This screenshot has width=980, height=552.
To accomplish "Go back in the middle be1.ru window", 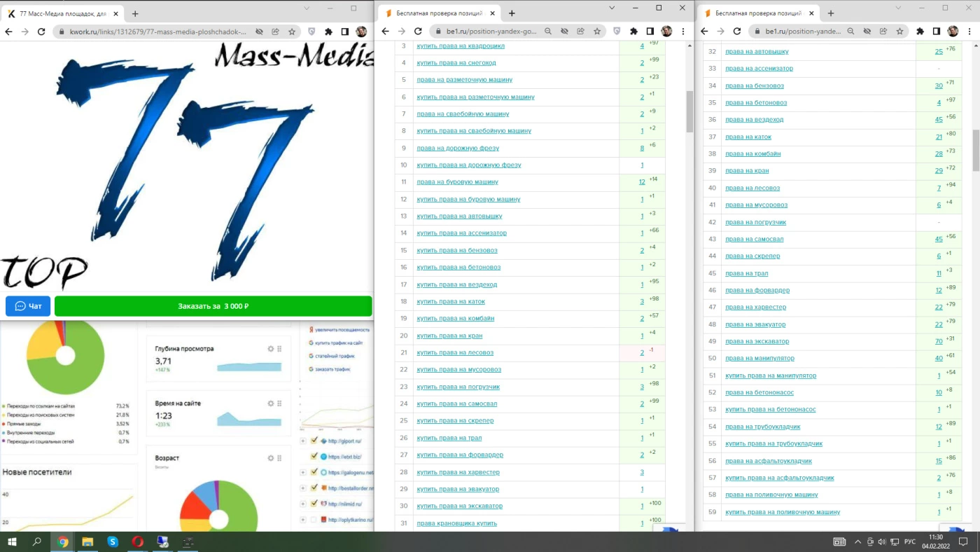I will click(x=385, y=32).
